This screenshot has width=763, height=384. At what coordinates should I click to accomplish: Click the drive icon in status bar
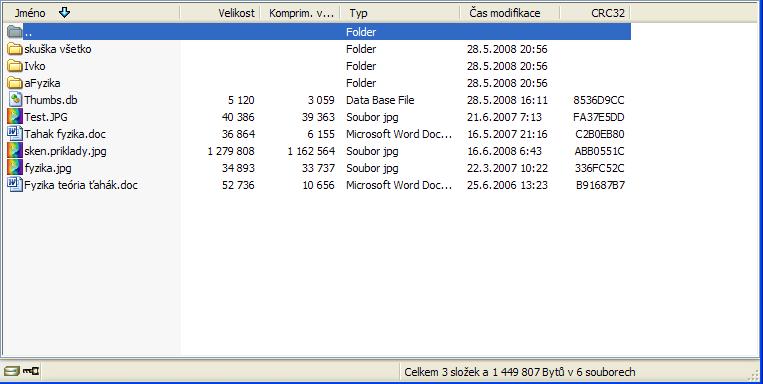pyautogui.click(x=12, y=372)
